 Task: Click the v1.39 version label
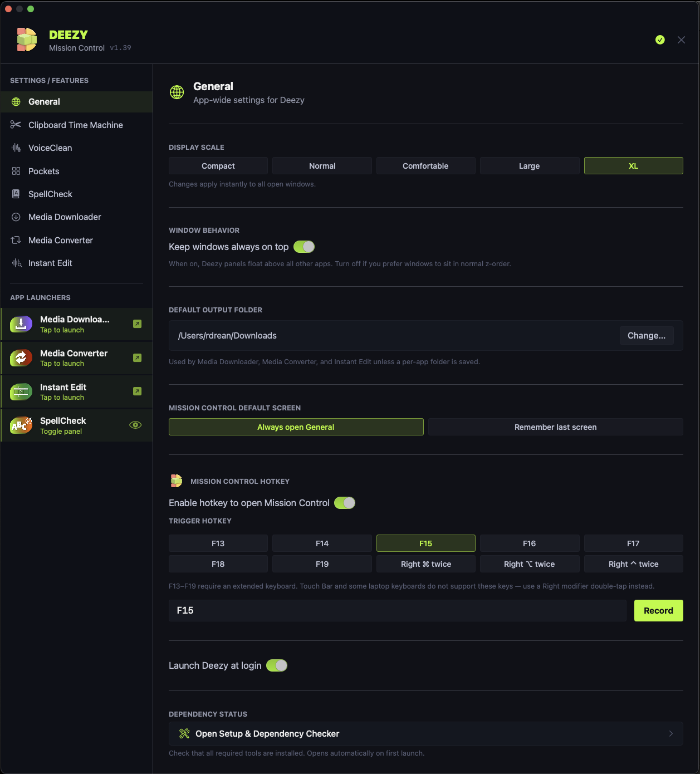(120, 48)
